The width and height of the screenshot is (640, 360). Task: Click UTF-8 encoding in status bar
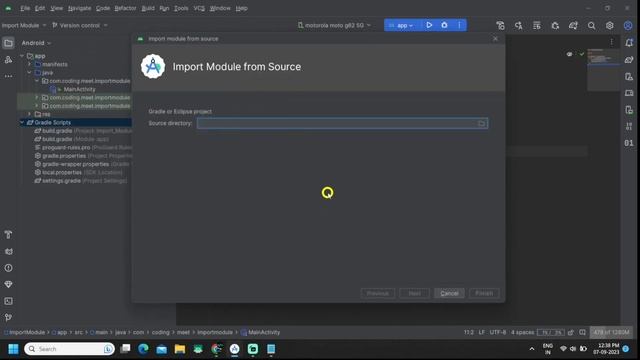498,332
